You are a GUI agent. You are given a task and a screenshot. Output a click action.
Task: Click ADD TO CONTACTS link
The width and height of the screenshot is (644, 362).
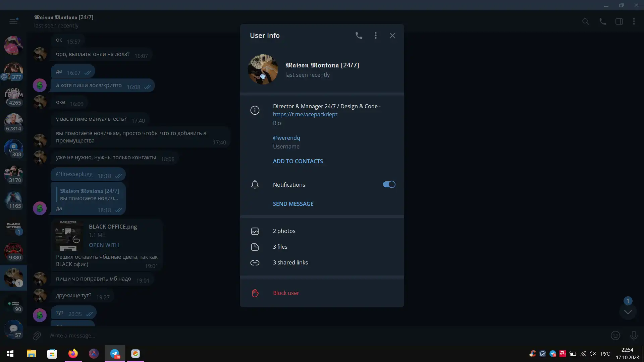point(298,161)
